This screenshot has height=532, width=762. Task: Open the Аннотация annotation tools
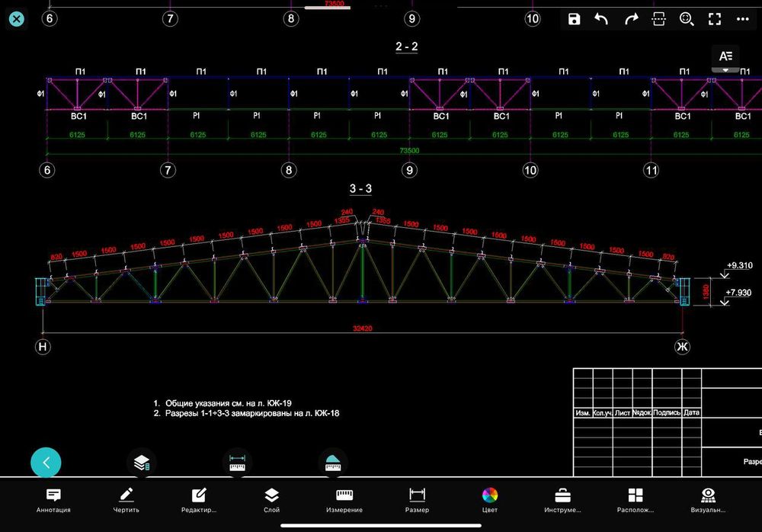tap(53, 501)
